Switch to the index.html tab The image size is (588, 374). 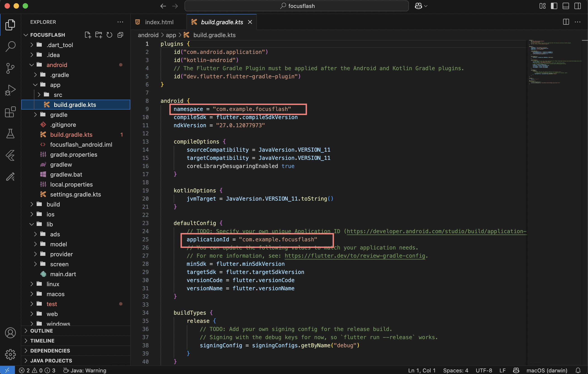[x=159, y=22]
